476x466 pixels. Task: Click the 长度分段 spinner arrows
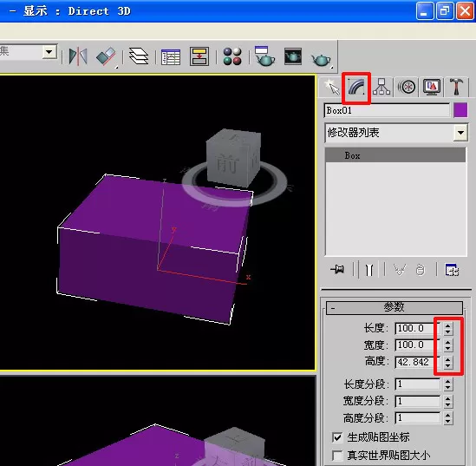447,384
